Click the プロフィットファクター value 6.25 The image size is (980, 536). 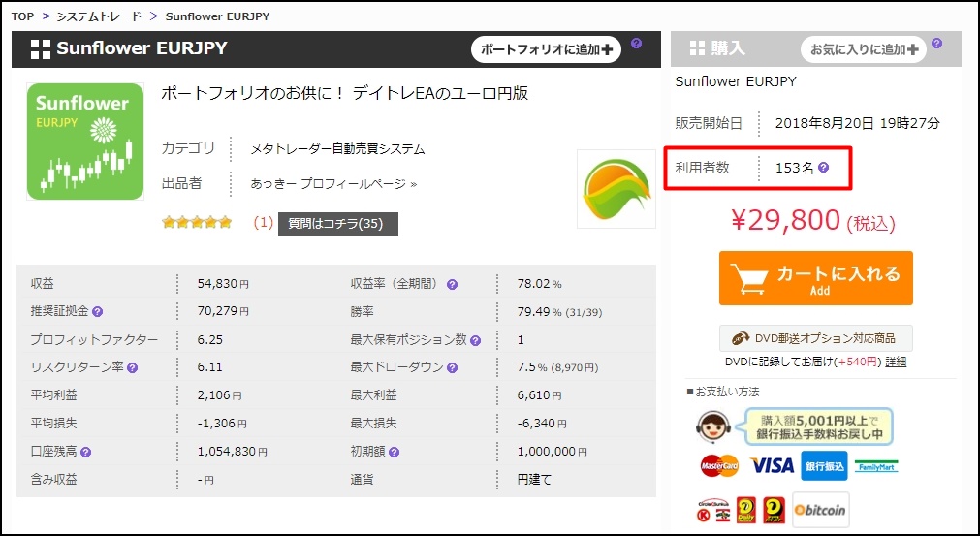pyautogui.click(x=210, y=340)
